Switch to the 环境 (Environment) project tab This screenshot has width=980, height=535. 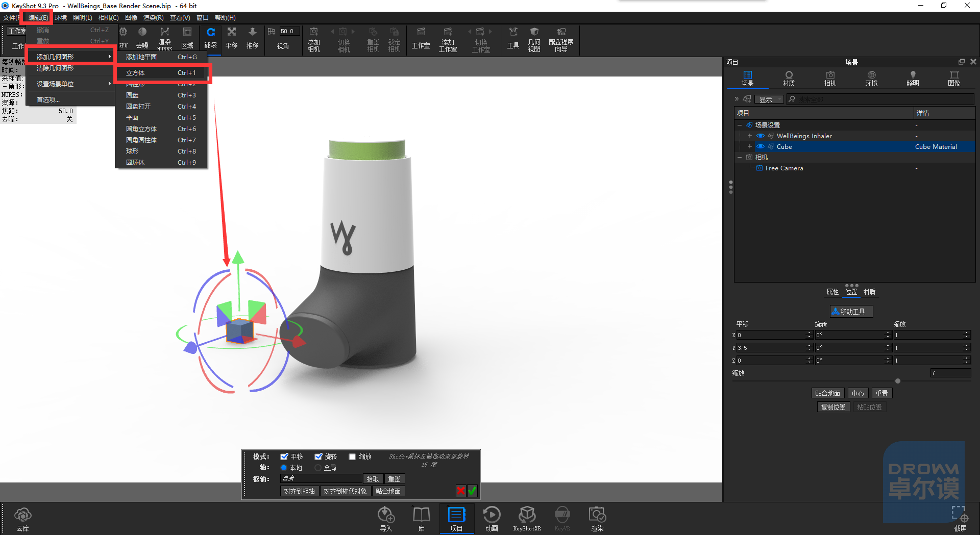[871, 79]
